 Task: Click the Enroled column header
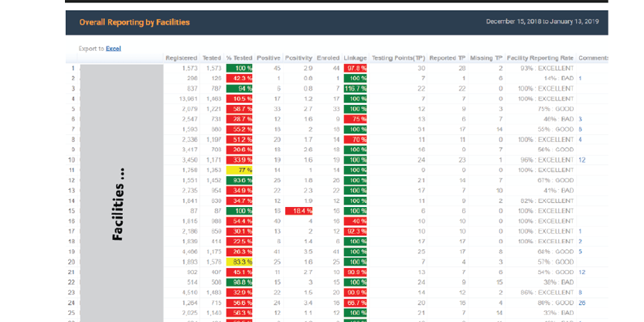328,58
